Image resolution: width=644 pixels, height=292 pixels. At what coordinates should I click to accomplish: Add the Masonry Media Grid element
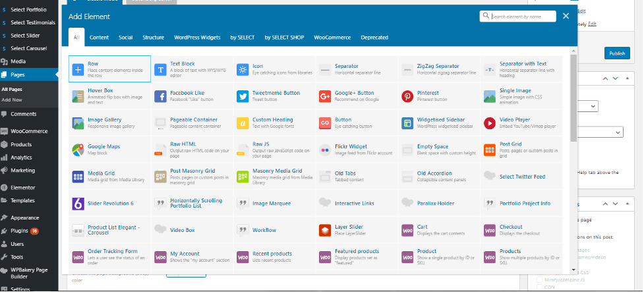pos(274,176)
